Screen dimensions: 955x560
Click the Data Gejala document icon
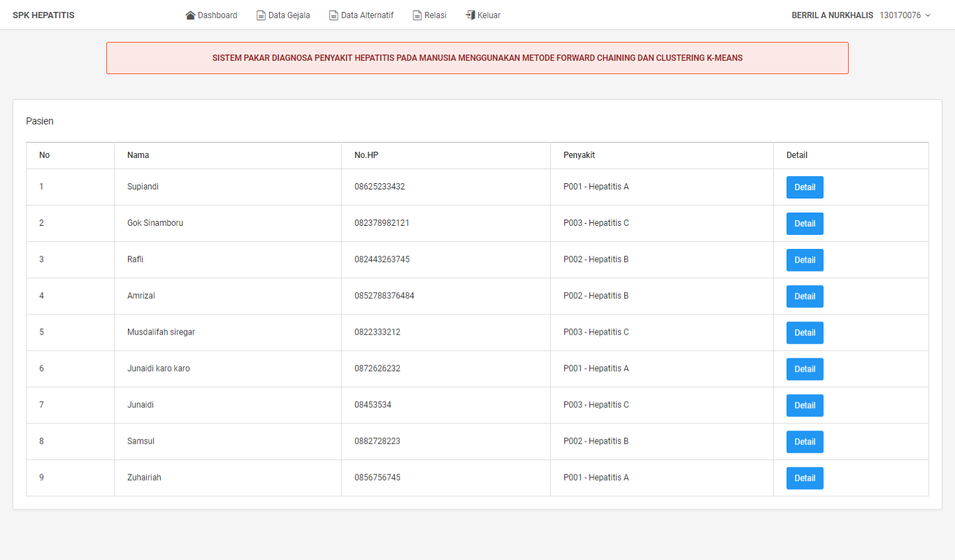[261, 15]
